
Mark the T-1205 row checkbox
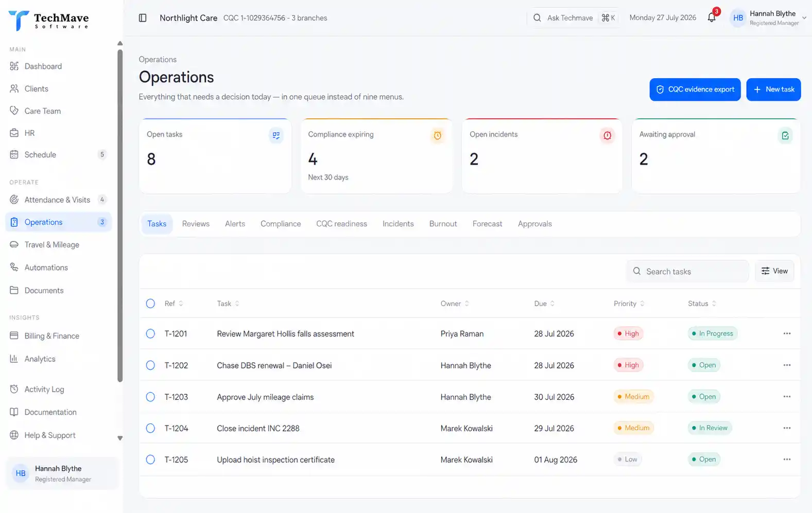point(150,459)
